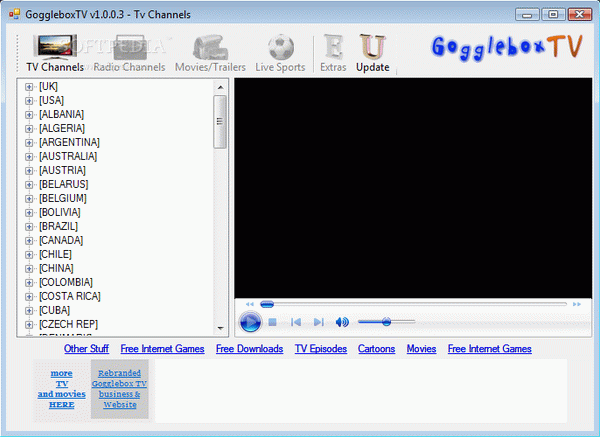Select the [CHILE] country entry

pos(55,254)
